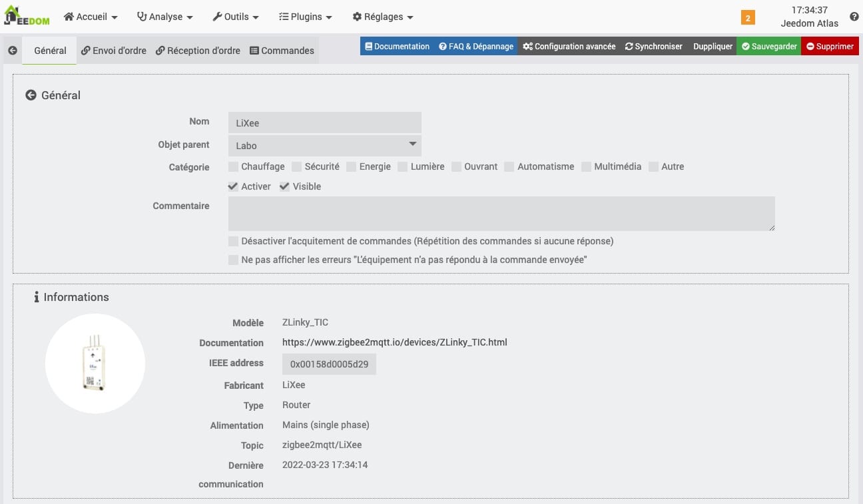863x504 pixels.
Task: Open Documentation button
Action: (x=398, y=47)
